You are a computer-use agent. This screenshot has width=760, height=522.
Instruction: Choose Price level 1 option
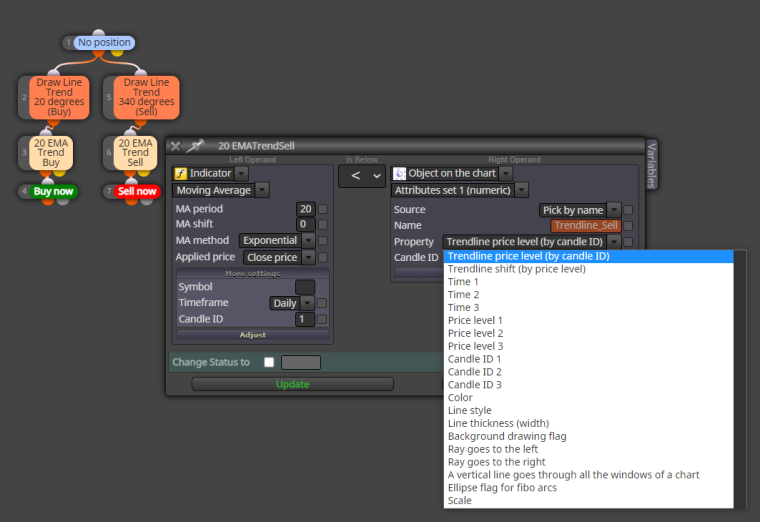(588, 320)
